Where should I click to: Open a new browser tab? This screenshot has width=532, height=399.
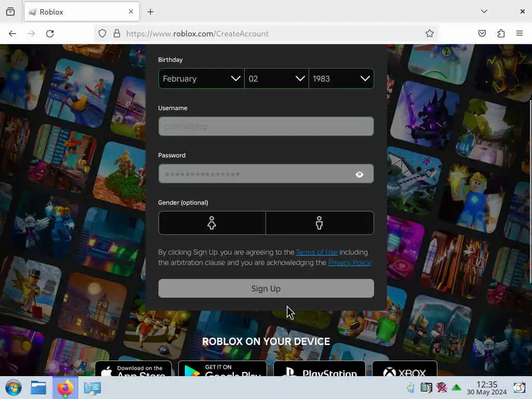[150, 12]
